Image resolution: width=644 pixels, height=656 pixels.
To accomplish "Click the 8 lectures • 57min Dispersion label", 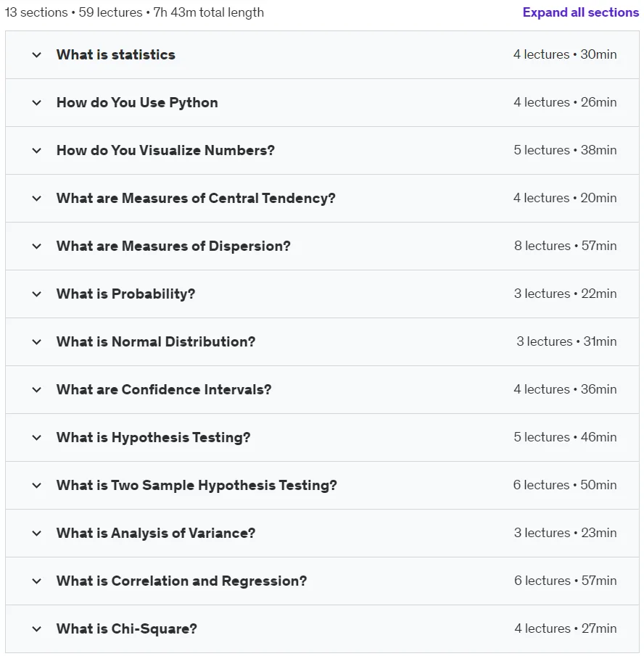I will (566, 246).
